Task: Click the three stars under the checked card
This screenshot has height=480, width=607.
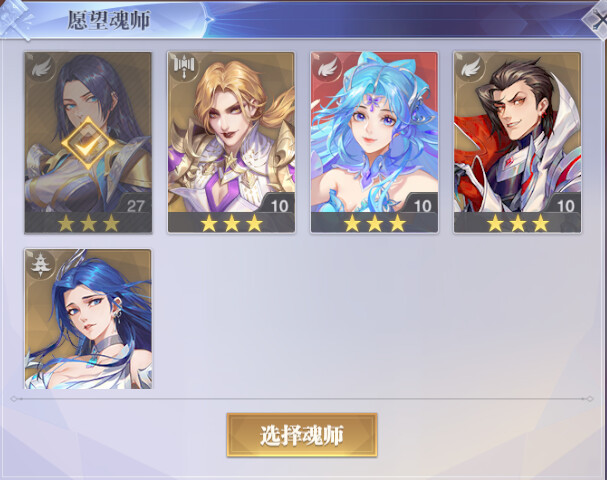Action: 88,223
